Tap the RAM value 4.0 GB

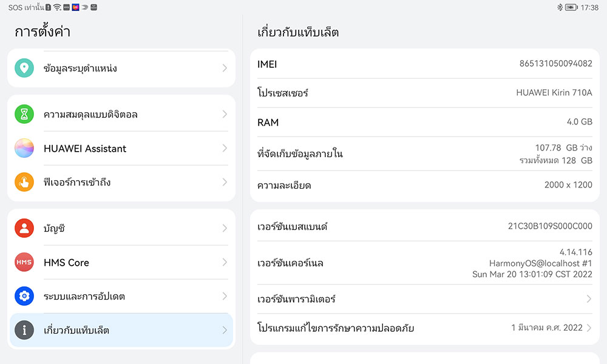580,122
